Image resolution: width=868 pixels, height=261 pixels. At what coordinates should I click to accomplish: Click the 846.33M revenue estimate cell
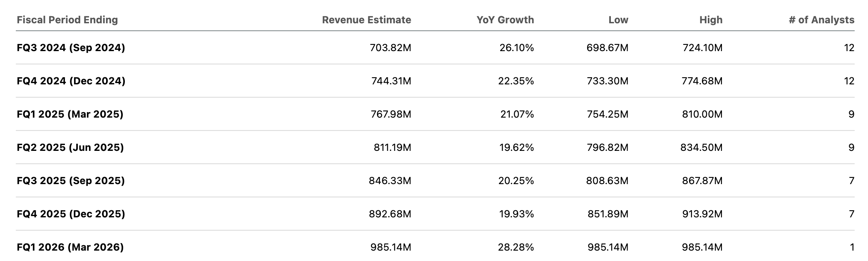[x=389, y=181]
